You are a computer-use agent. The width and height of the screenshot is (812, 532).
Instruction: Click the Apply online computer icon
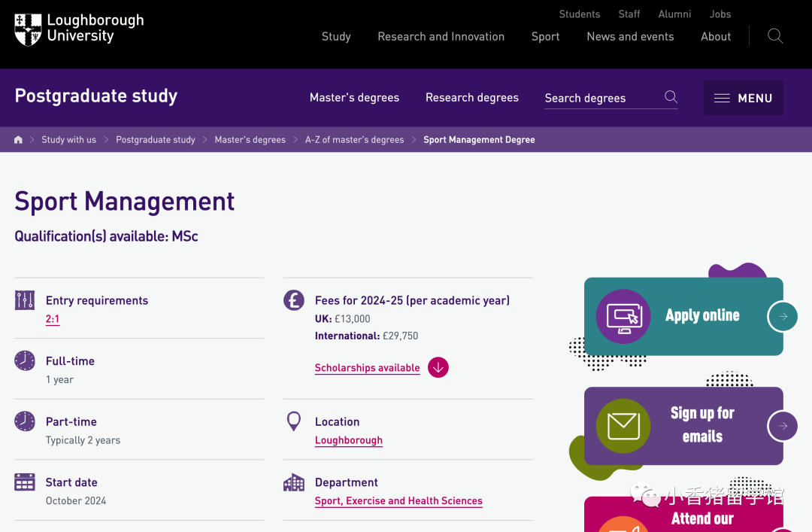pyautogui.click(x=623, y=316)
